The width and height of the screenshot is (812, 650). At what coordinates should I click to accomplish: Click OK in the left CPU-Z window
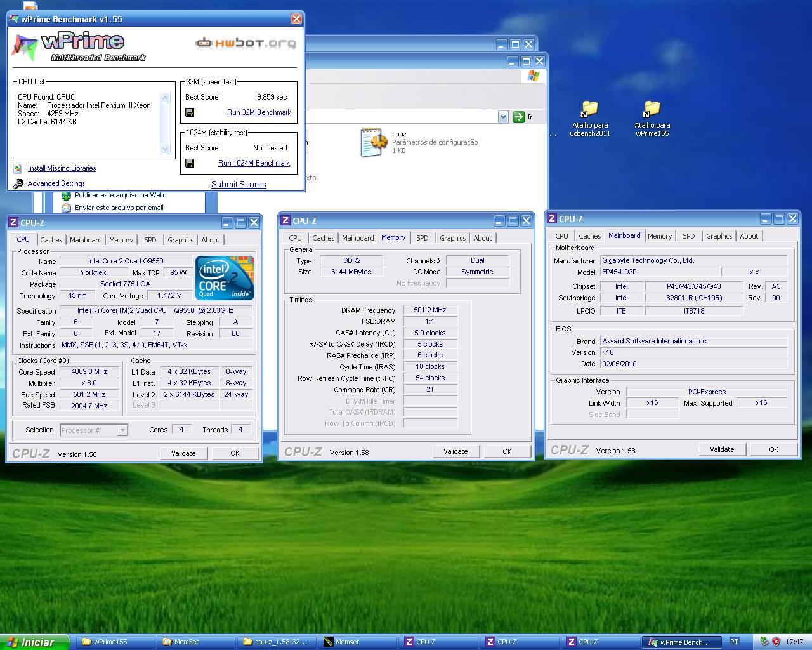pyautogui.click(x=235, y=453)
